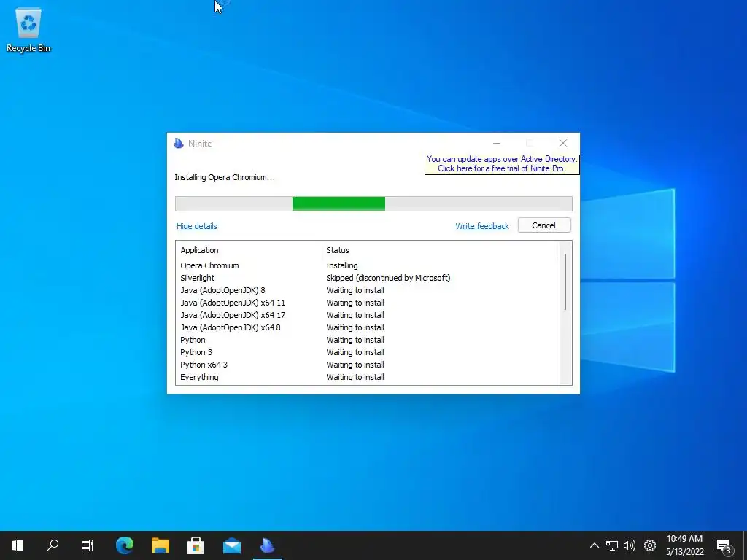Select the Opera Chromium row

(367, 265)
